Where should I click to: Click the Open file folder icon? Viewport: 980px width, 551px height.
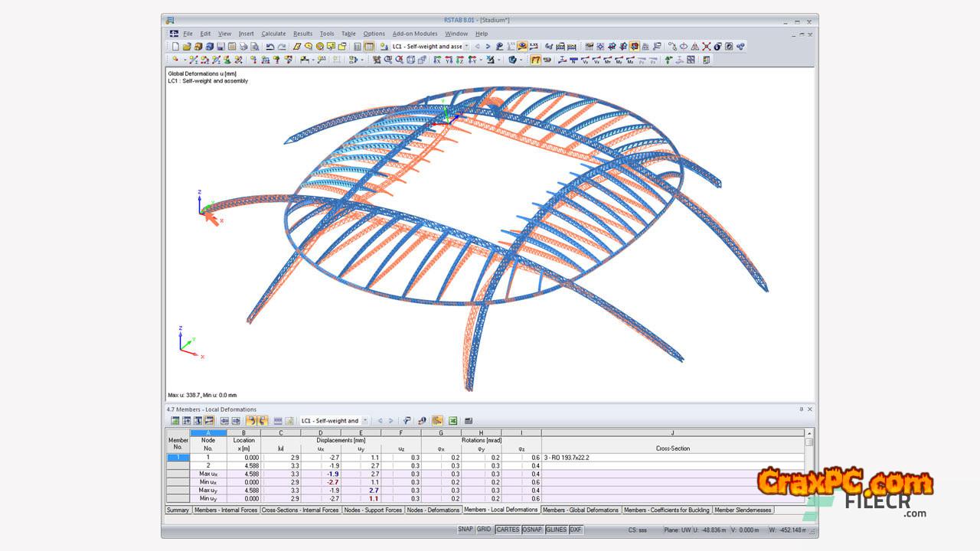(186, 47)
